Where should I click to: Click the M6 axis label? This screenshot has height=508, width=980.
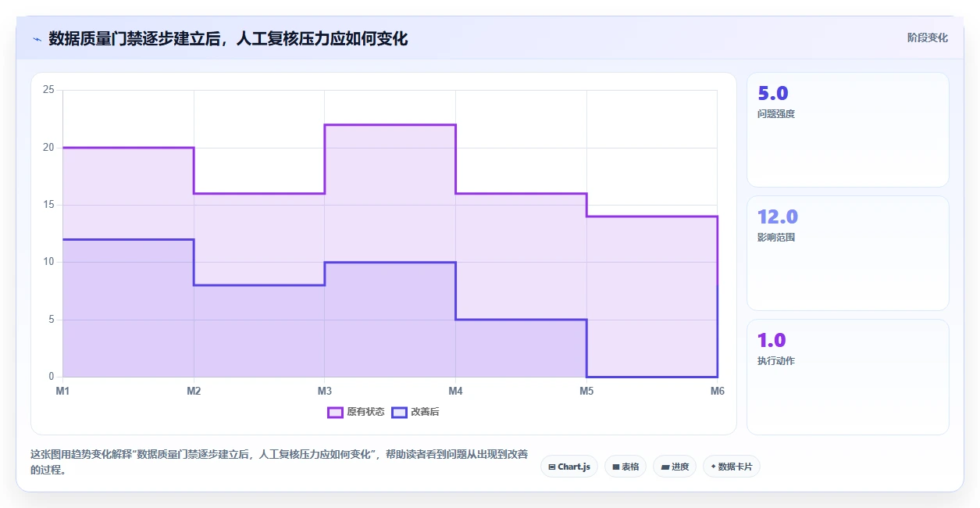pos(717,391)
